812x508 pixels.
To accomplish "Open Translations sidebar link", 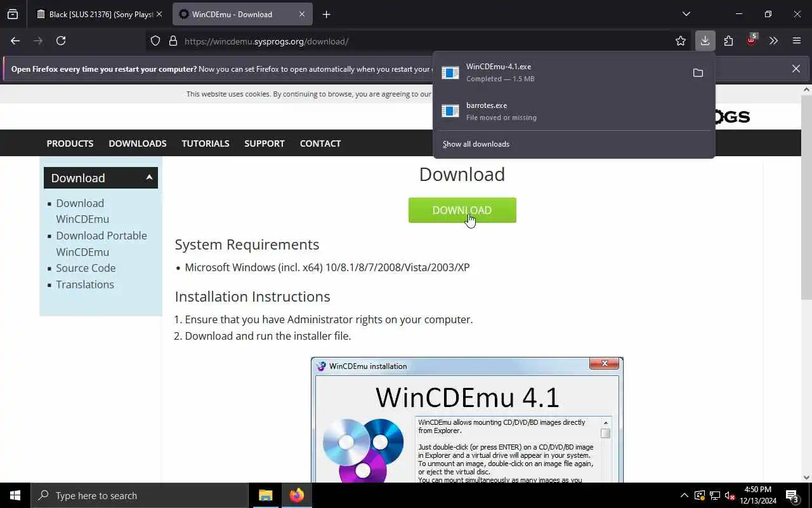I will click(85, 284).
